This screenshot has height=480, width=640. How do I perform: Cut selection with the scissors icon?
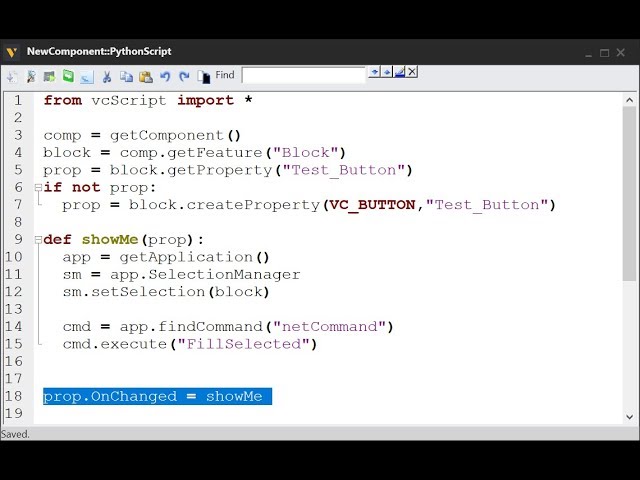click(x=107, y=76)
